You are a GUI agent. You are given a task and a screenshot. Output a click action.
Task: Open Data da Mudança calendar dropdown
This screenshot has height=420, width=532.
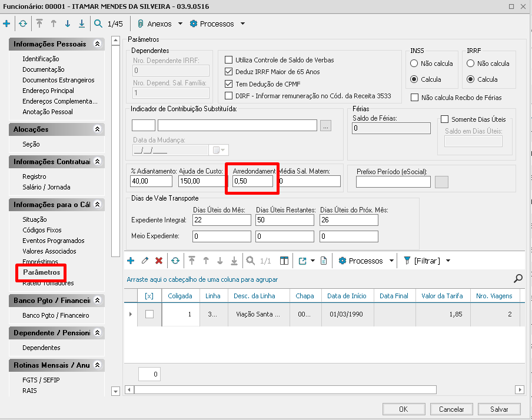[219, 150]
